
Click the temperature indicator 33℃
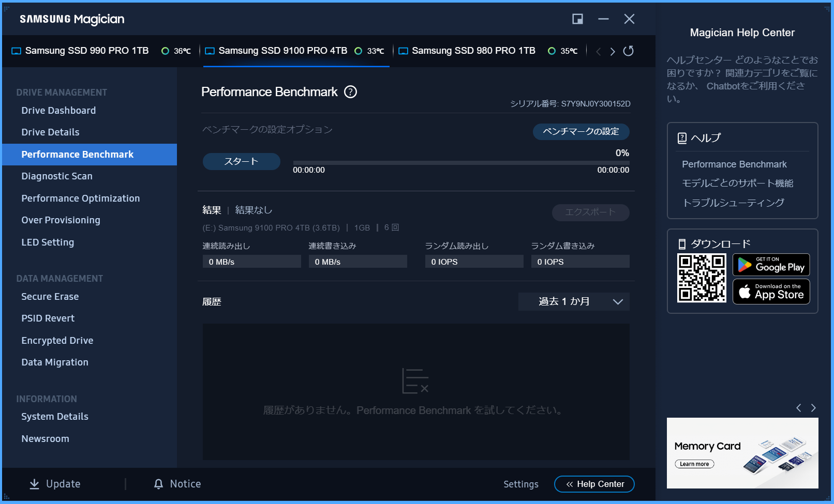(369, 51)
